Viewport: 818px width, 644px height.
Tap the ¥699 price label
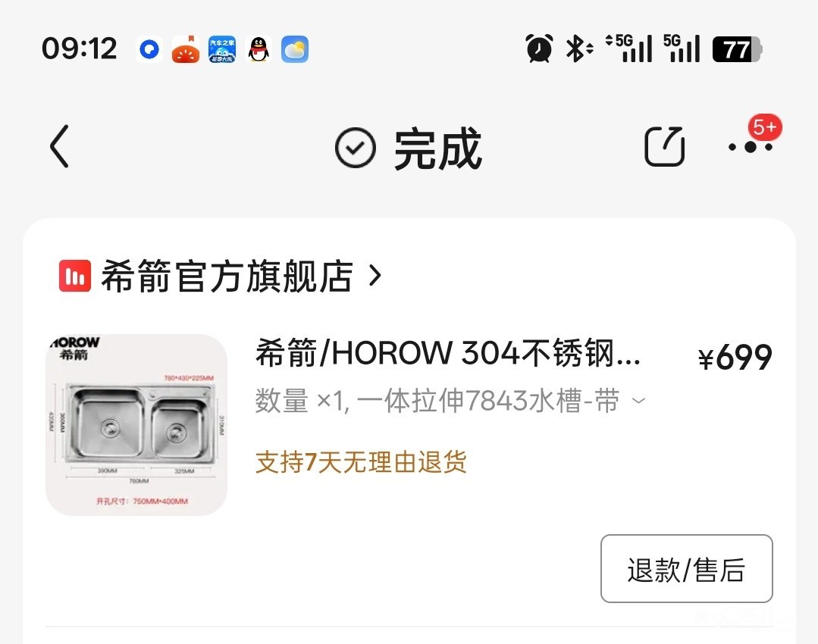(x=735, y=358)
